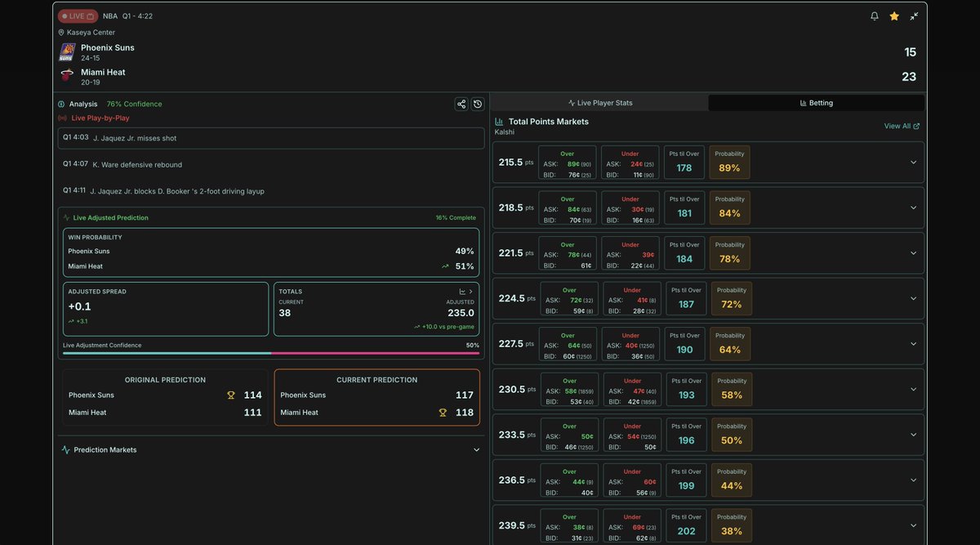Expand the 221.5 pts market row
This screenshot has height=545, width=980.
[x=914, y=253]
